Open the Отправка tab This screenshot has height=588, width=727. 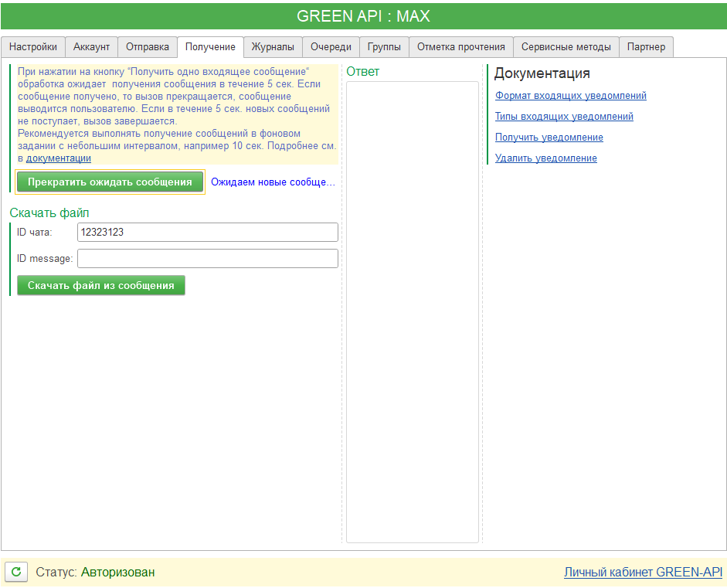pos(148,47)
